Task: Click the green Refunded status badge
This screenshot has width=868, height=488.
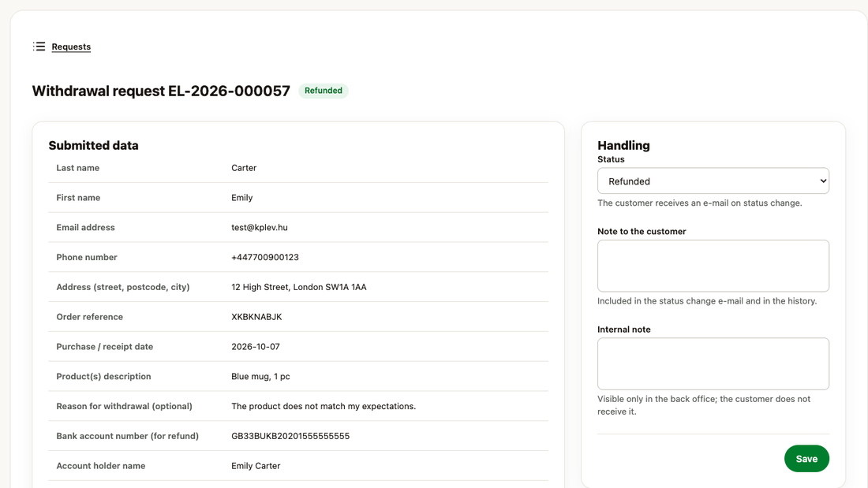Action: (324, 91)
